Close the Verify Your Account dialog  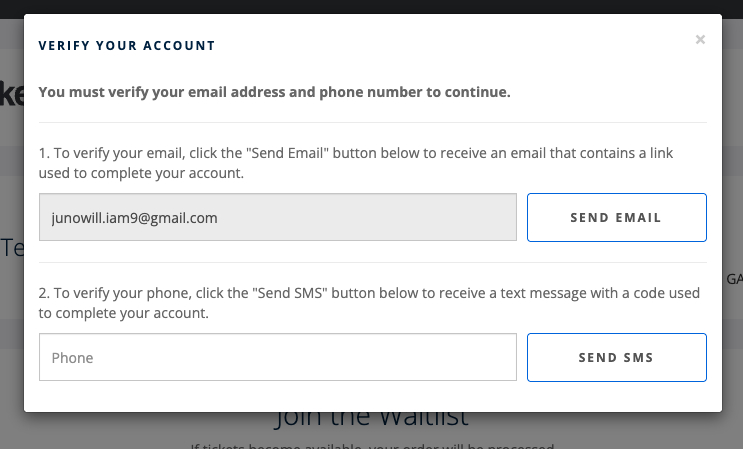pyautogui.click(x=700, y=39)
